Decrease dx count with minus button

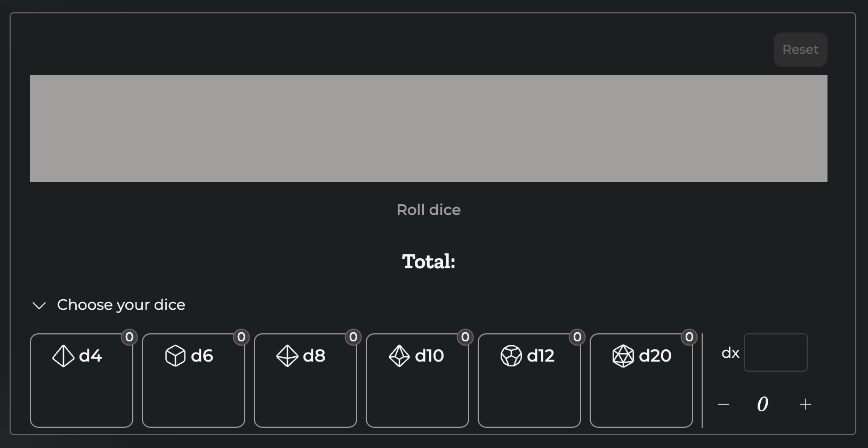click(724, 404)
